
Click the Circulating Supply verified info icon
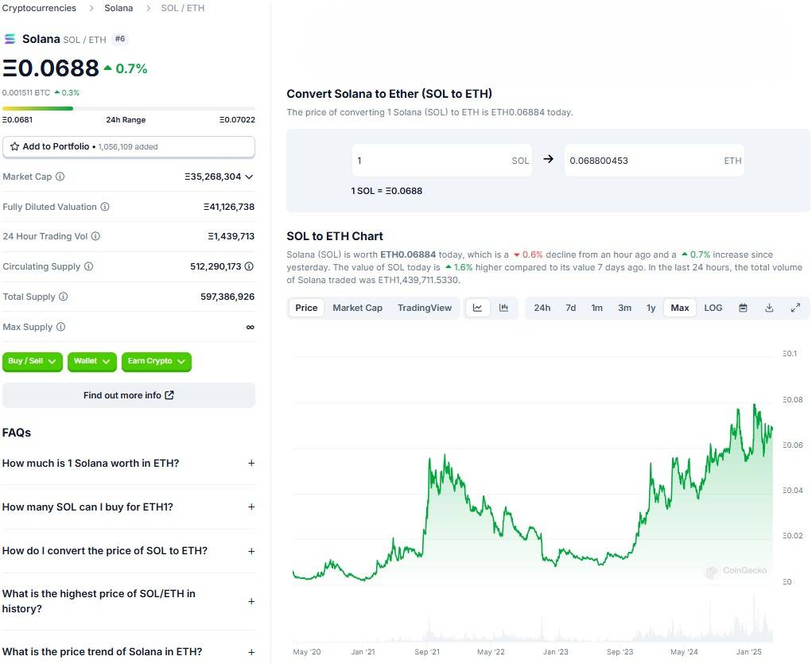249,266
